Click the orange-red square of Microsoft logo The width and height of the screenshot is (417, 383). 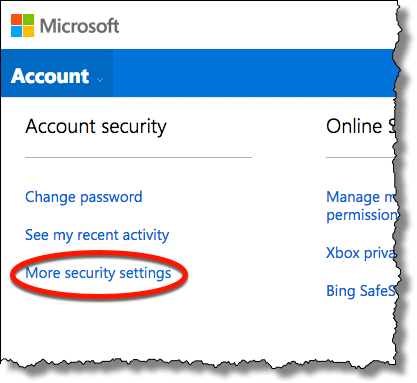pos(16,19)
